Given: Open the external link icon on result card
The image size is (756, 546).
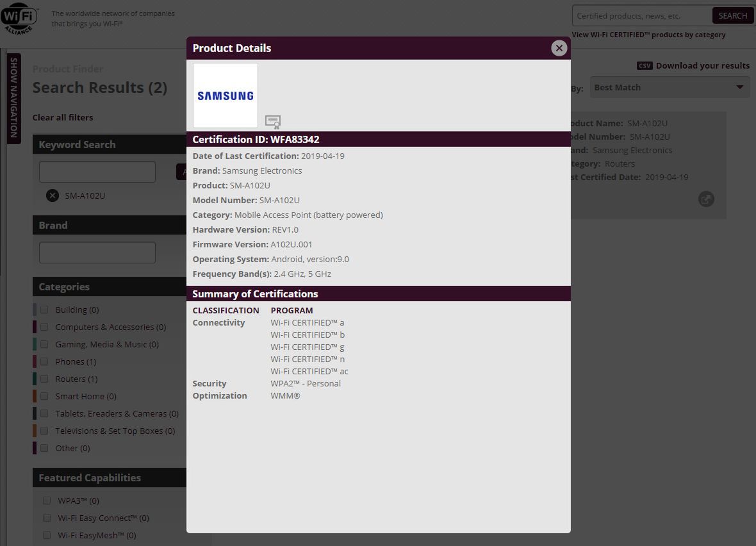Looking at the screenshot, I should (x=706, y=199).
